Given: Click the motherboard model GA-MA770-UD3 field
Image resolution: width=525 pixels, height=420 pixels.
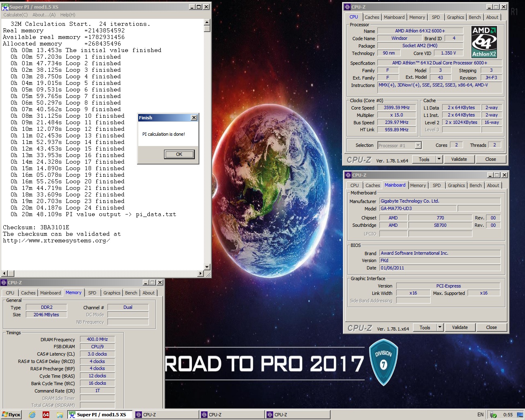Looking at the screenshot, I should [418, 208].
